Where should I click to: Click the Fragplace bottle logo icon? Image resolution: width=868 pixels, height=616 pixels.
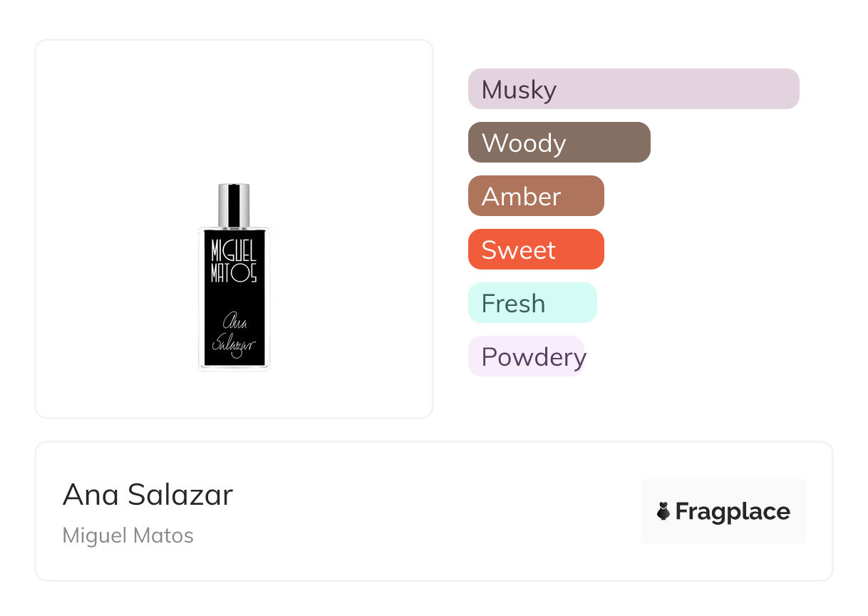pos(663,511)
